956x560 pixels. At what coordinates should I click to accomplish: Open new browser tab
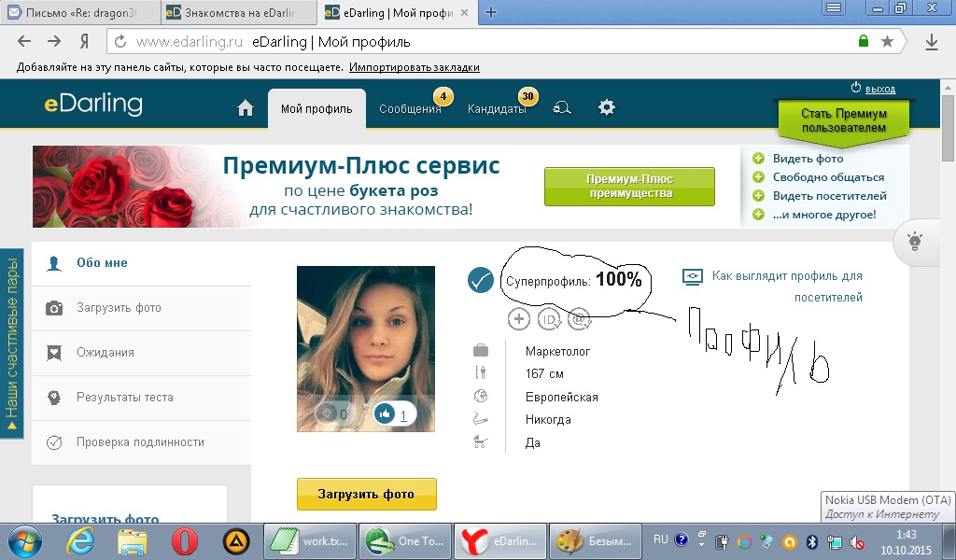point(491,12)
